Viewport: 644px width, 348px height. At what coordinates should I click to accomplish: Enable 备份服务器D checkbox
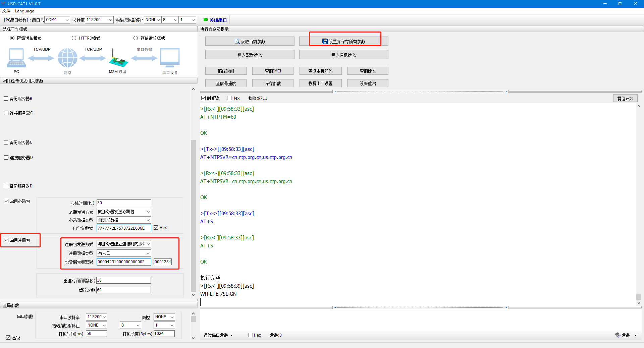6,186
